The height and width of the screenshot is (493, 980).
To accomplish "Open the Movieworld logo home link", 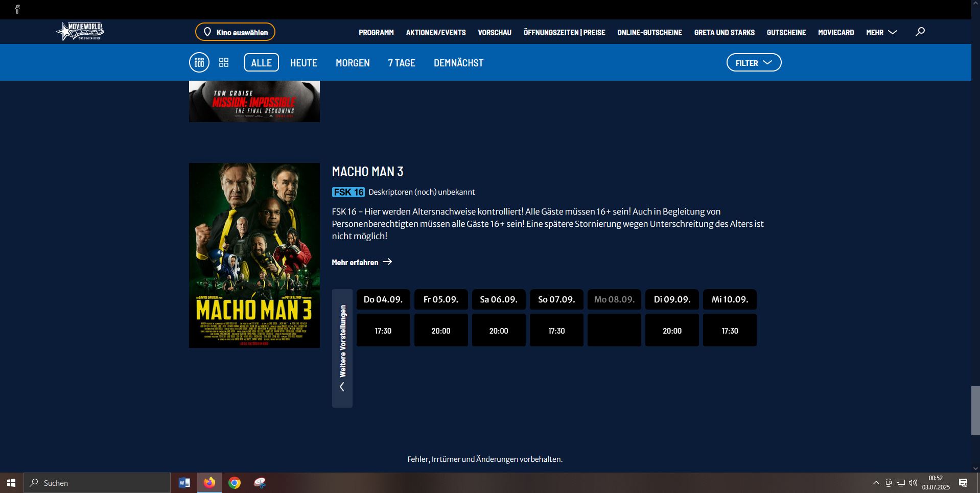I will 80,32.
